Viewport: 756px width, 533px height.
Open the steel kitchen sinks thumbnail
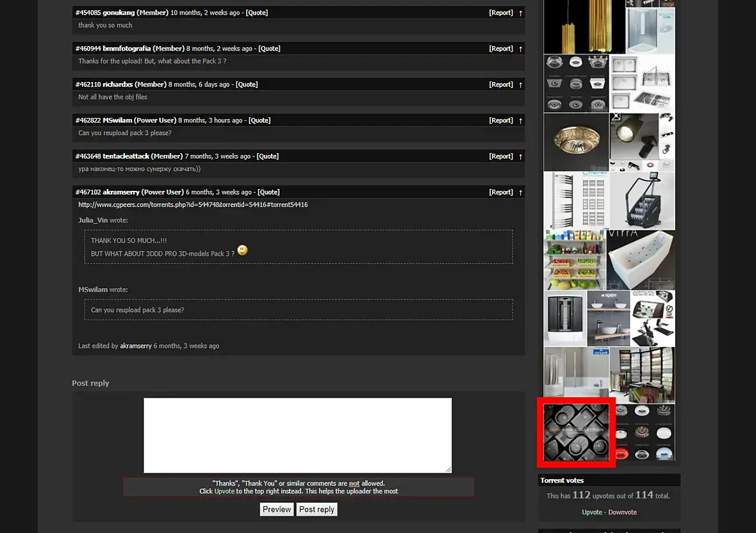click(x=642, y=83)
